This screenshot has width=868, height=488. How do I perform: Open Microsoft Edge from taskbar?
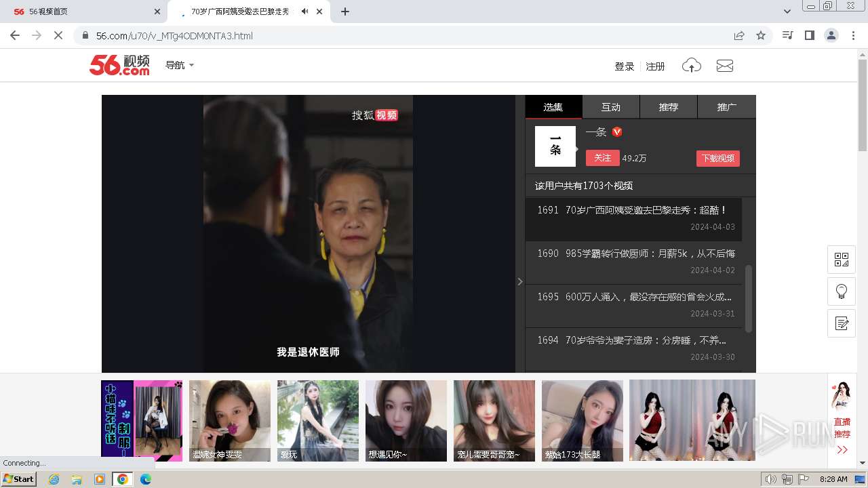[x=145, y=479]
